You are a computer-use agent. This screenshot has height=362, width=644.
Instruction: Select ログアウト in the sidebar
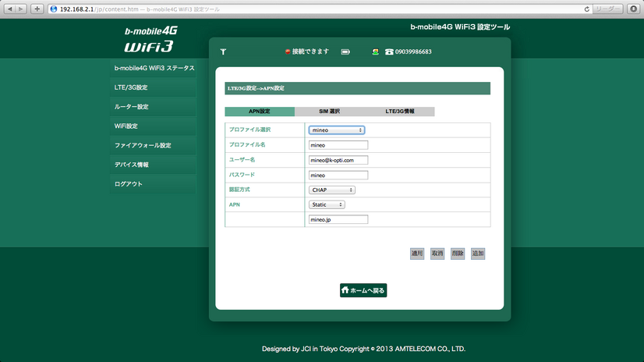click(153, 184)
